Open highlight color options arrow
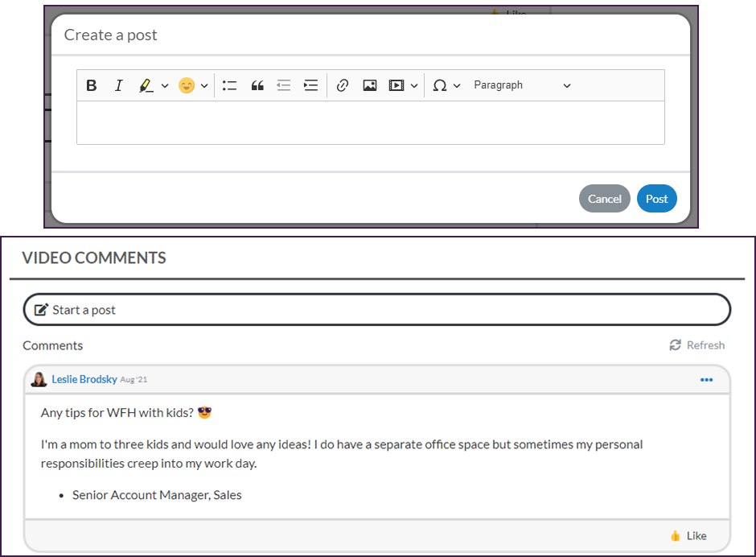The width and height of the screenshot is (756, 557). pos(165,86)
